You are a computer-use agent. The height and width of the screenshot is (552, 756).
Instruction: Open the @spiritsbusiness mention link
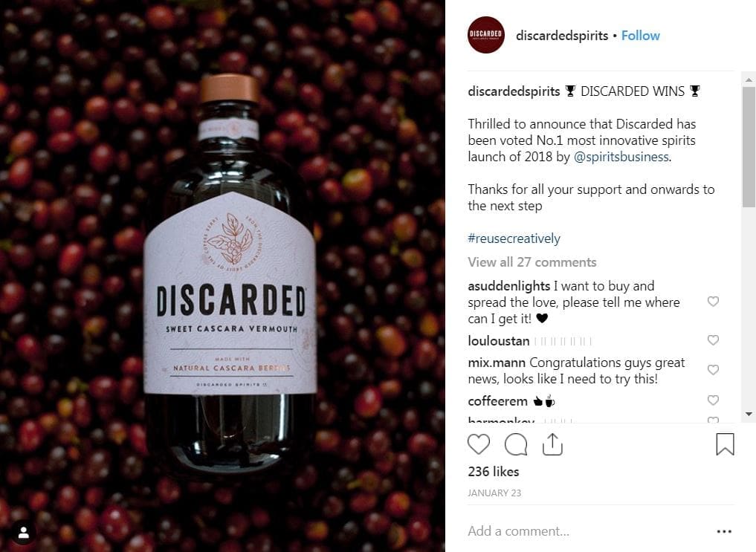(621, 157)
